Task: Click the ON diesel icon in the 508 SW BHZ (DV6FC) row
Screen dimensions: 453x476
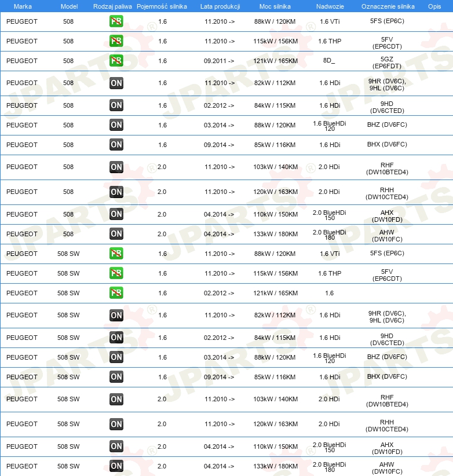Action: 116,357
